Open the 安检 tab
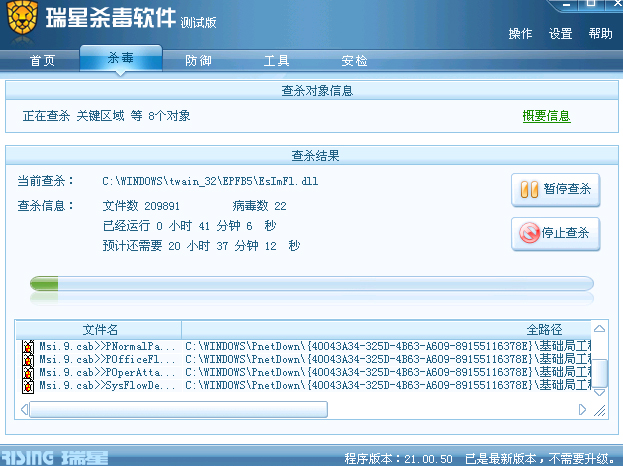Image resolution: width=623 pixels, height=466 pixels. tap(354, 61)
